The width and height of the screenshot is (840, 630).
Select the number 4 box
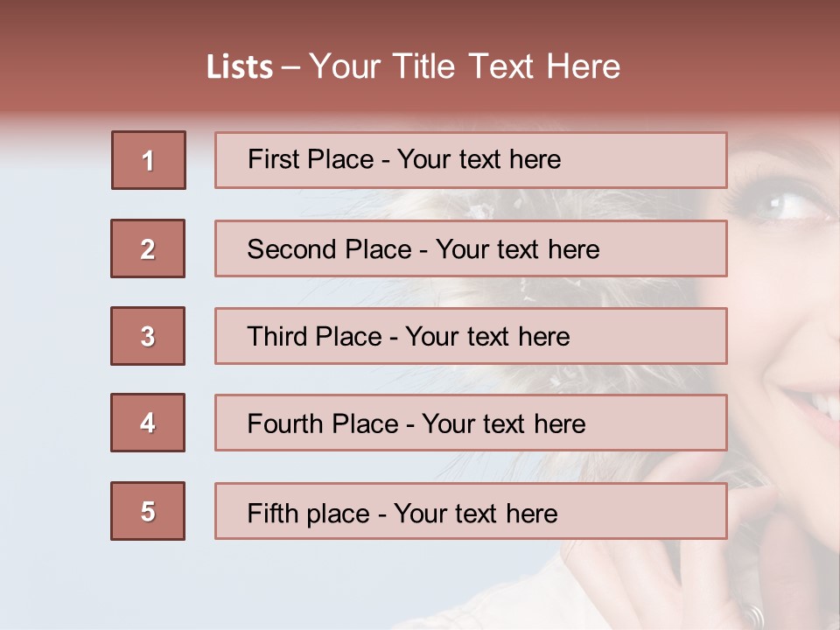coord(148,423)
